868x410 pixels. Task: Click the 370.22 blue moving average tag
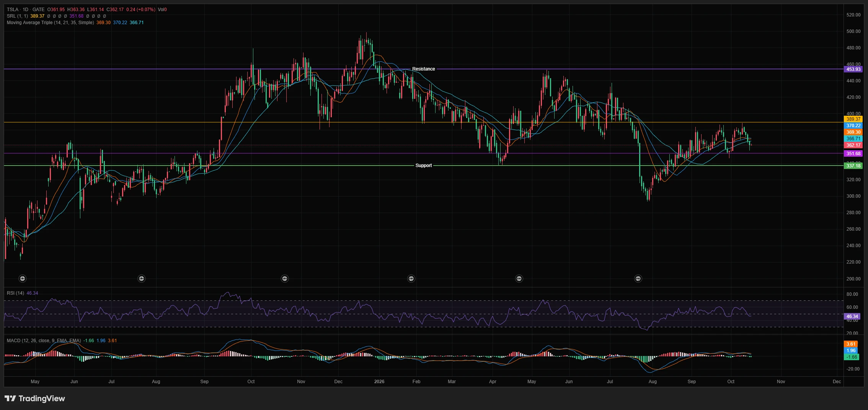853,126
